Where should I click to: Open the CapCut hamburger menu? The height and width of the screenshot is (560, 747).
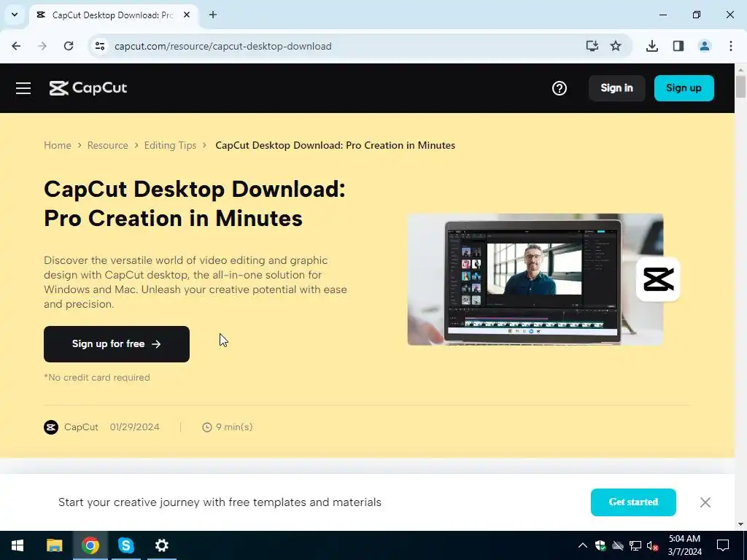(x=23, y=88)
